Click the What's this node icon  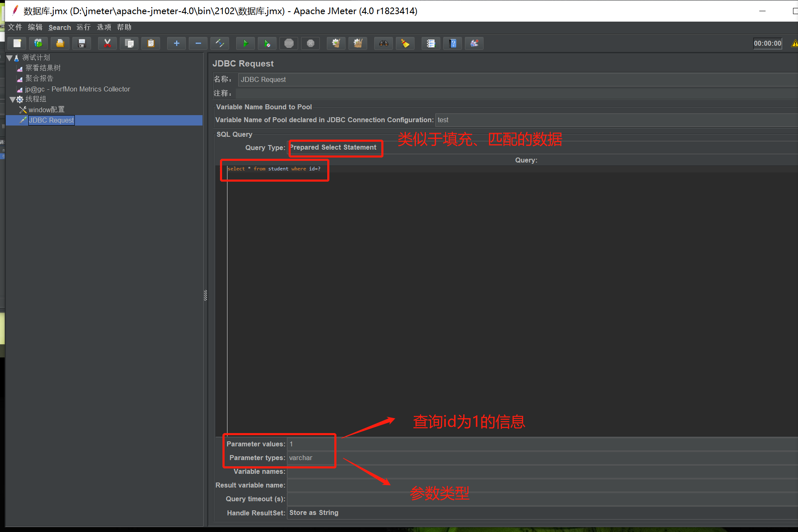click(x=474, y=43)
